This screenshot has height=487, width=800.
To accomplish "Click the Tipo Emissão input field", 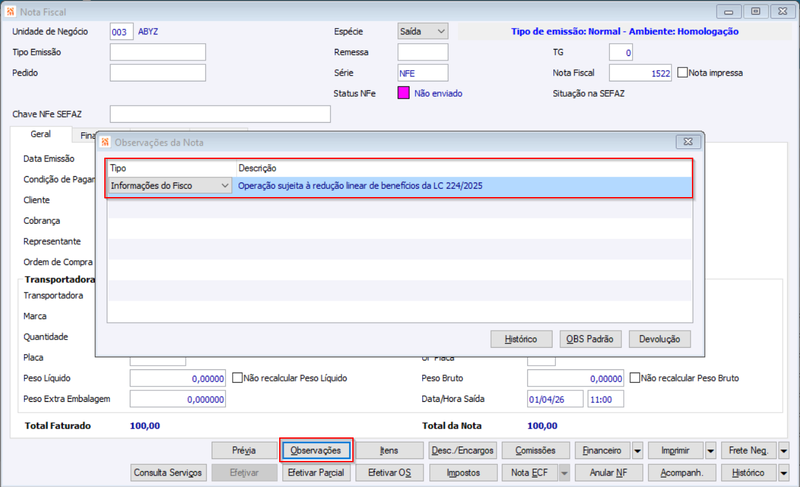I will point(158,52).
